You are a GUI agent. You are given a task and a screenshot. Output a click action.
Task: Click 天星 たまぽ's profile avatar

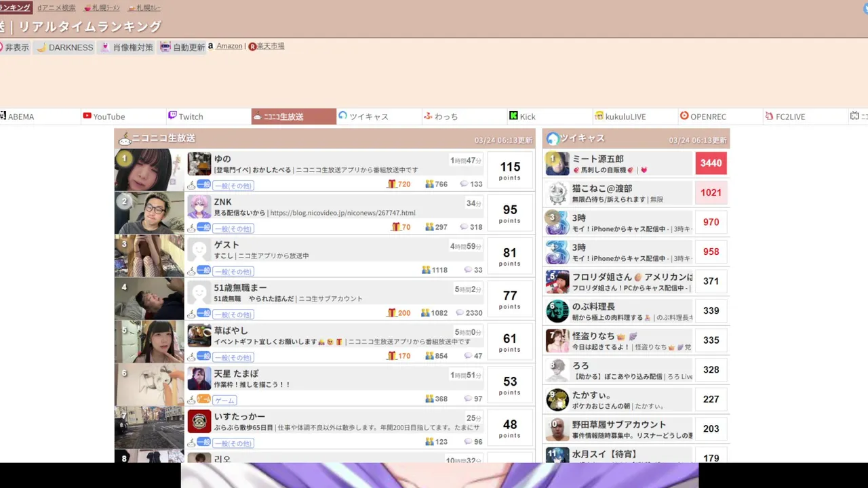[x=199, y=379]
